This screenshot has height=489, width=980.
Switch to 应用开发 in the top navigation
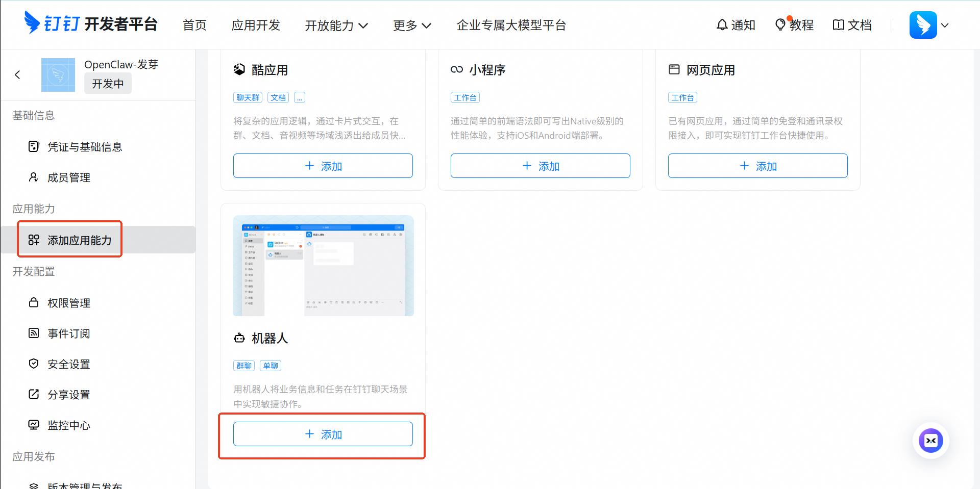click(x=256, y=25)
